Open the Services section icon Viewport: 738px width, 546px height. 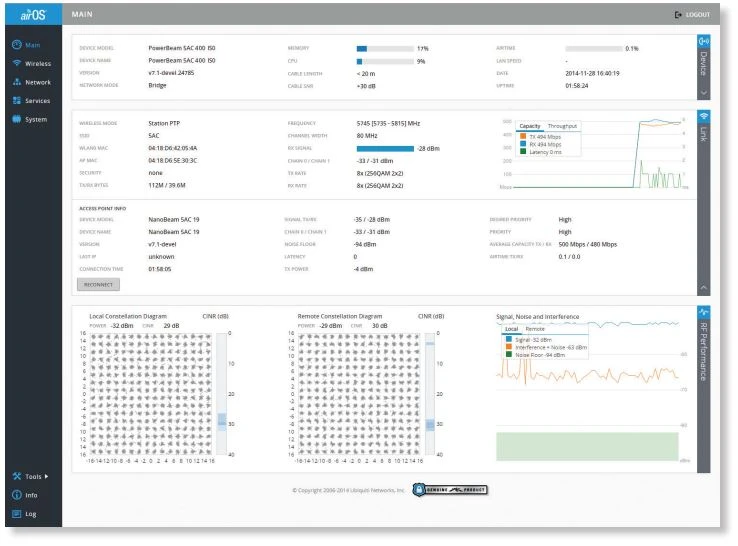point(17,101)
